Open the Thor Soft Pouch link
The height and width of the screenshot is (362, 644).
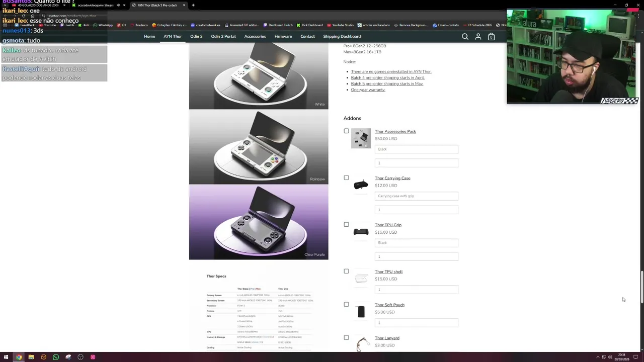pyautogui.click(x=389, y=305)
